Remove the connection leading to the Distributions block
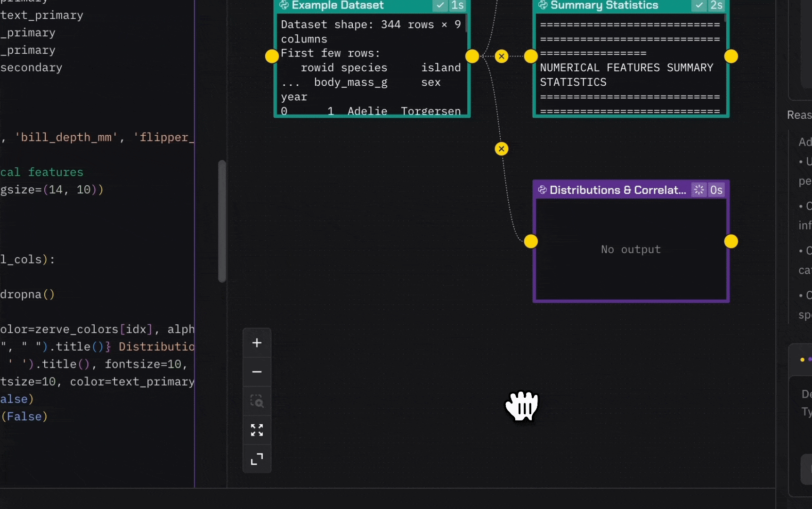Viewport: 812px width, 509px height. coord(502,149)
